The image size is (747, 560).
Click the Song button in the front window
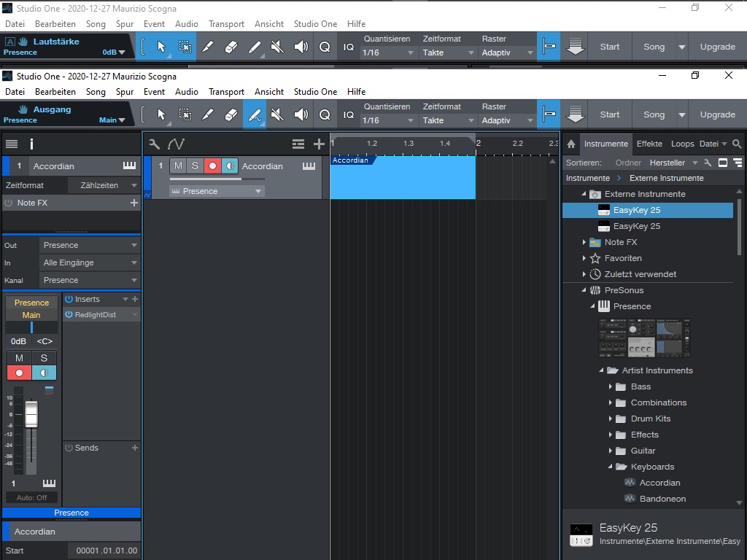pos(654,114)
